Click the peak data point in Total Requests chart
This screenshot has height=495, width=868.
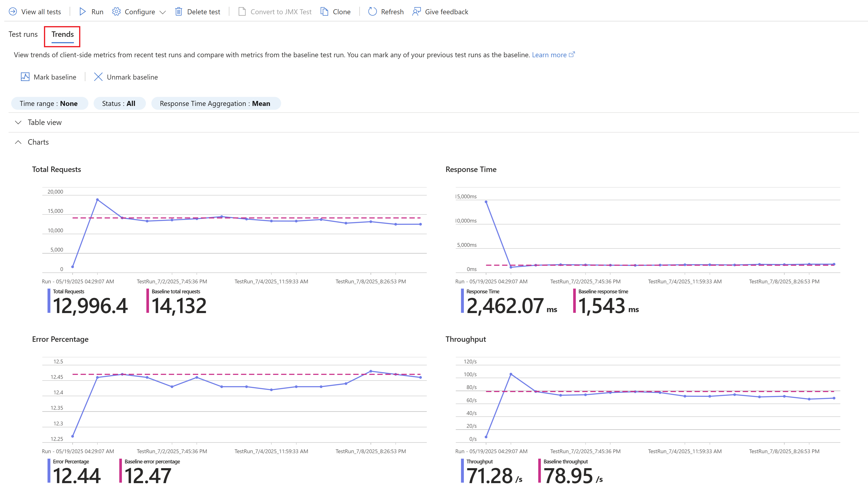pos(97,200)
